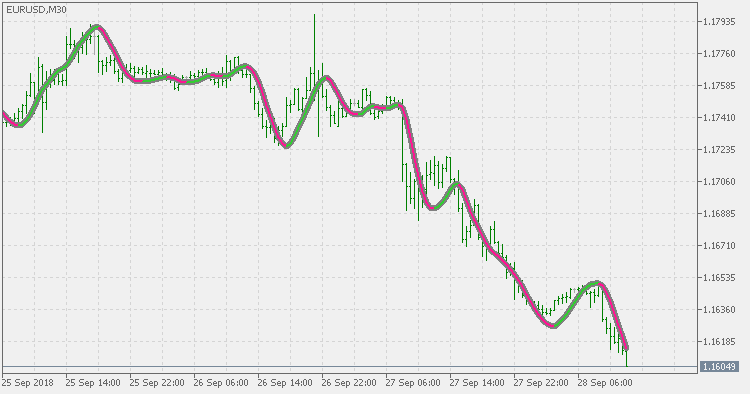Click the indicator line's last point at 1.16185
The width and height of the screenshot is (750, 394).
626,348
